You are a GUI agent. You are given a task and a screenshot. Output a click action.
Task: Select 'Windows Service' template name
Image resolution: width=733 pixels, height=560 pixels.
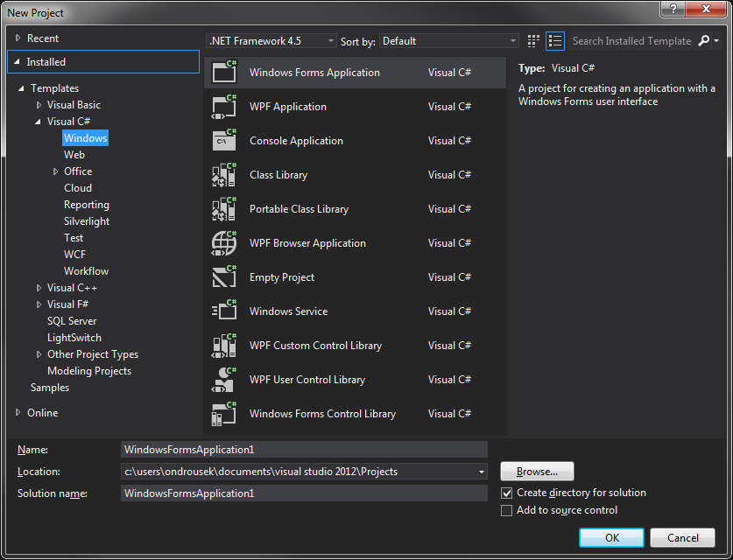(288, 311)
